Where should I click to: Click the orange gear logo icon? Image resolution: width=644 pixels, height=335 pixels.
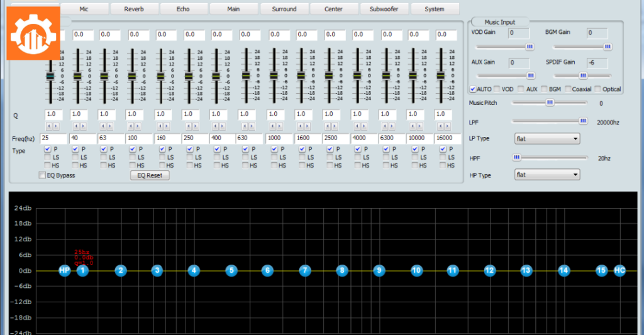33,33
